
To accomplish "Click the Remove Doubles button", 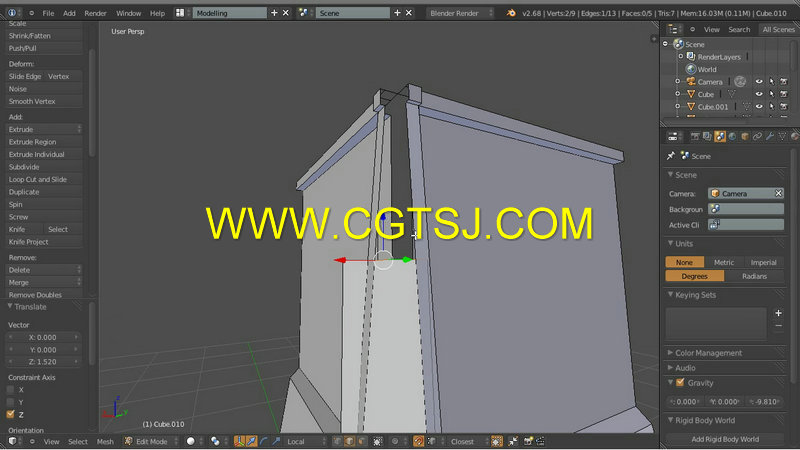I will (44, 295).
